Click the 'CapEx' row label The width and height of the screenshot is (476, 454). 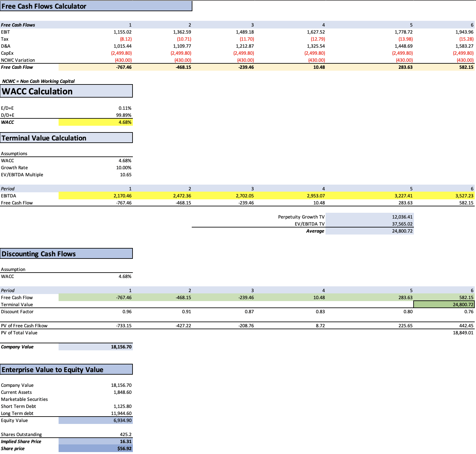pyautogui.click(x=7, y=53)
